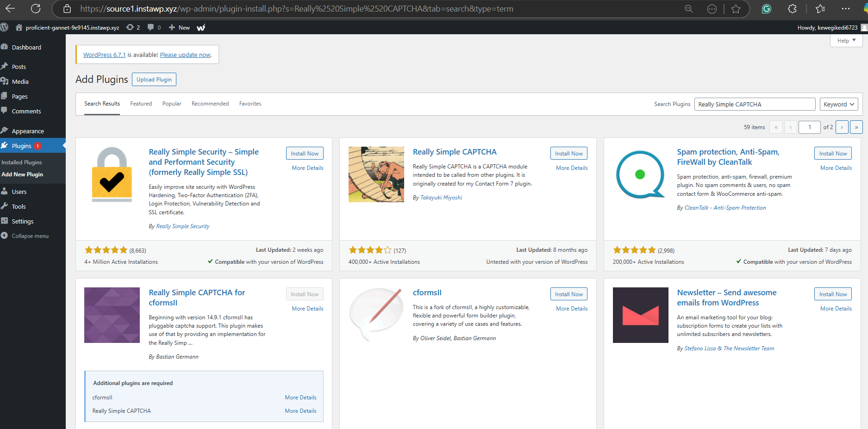
Task: Open Really Simple CAPTCHA title link
Action: coord(455,152)
